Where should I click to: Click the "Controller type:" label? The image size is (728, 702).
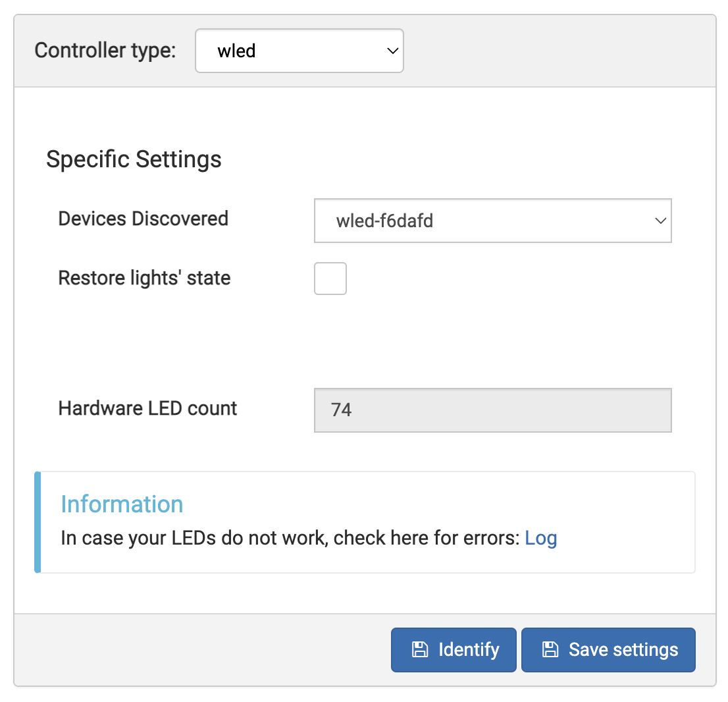coord(105,51)
